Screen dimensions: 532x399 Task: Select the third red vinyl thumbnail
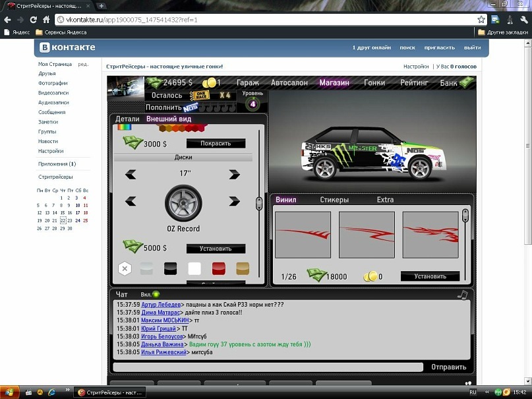pos(430,235)
